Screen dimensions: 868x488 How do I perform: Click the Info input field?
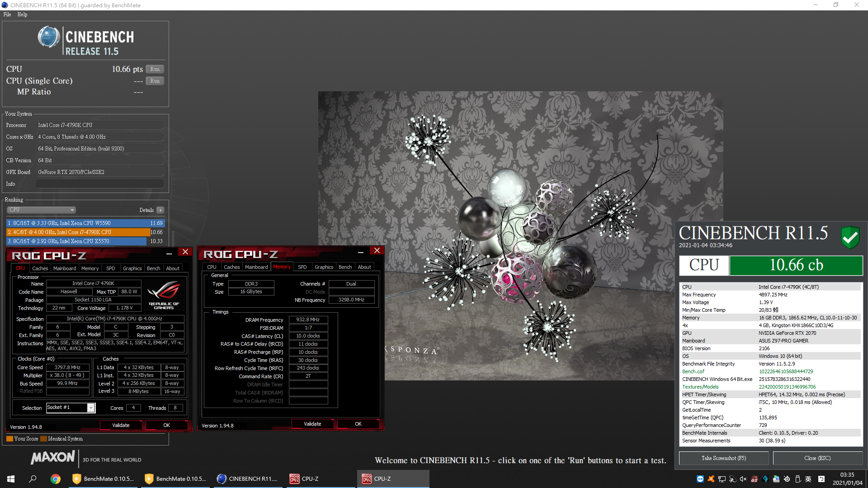[100, 184]
